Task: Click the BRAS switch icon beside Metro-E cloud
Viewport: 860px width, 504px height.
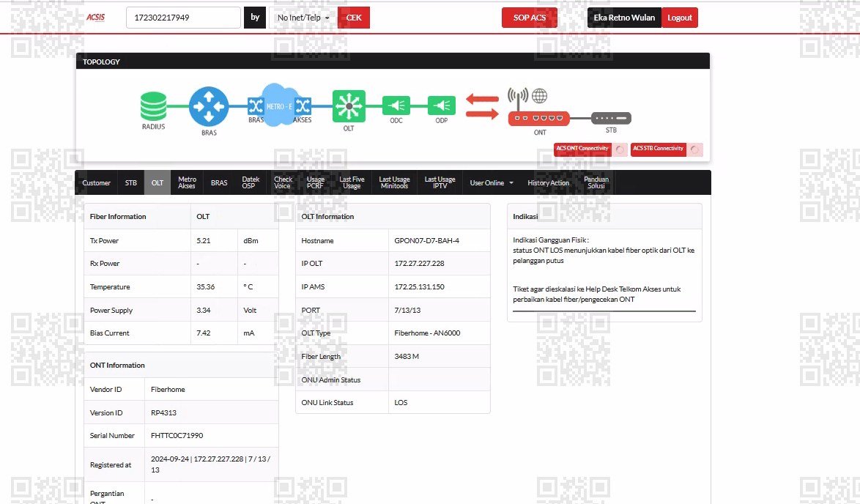Action: pyautogui.click(x=256, y=105)
